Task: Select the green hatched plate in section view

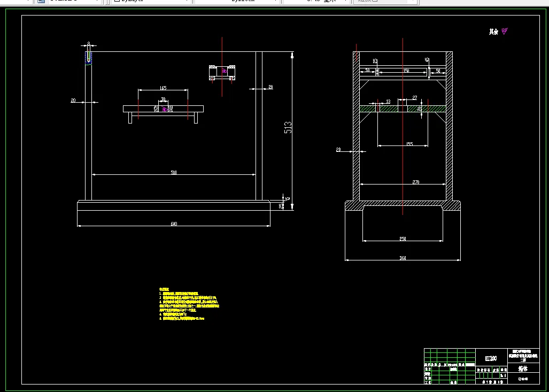Action: 403,109
